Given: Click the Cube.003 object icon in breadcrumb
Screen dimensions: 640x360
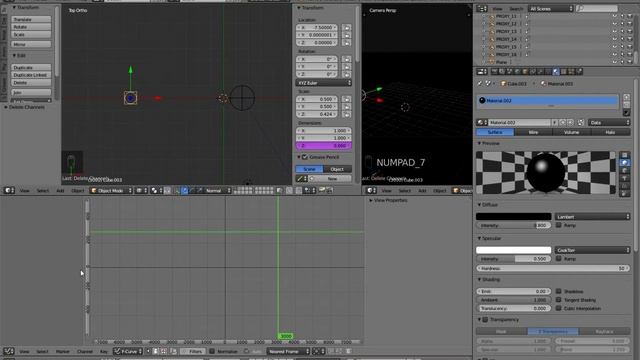Looking at the screenshot, I should pyautogui.click(x=504, y=84).
